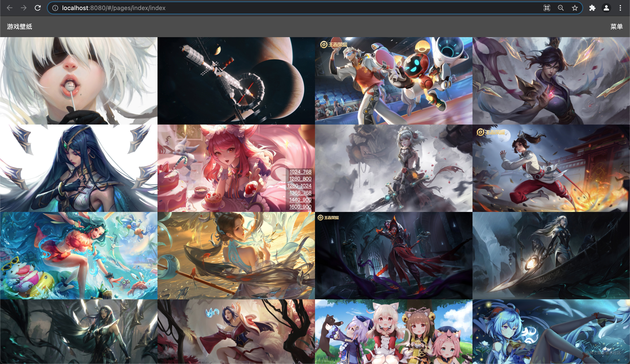Click the browser back arrow
This screenshot has height=364, width=630.
click(x=10, y=8)
